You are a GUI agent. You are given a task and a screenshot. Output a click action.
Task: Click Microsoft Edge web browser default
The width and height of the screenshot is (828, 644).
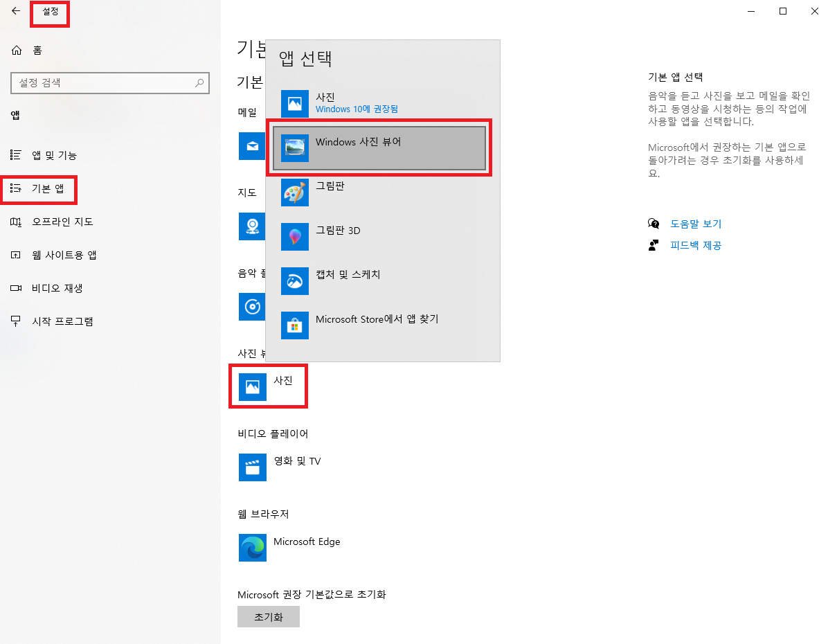click(290, 547)
